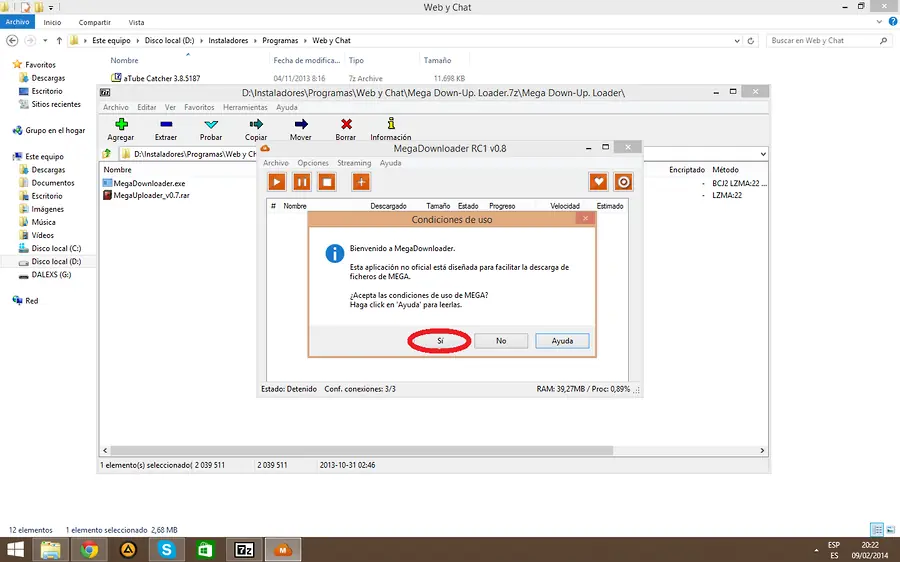Click the No button in the dialog
Image resolution: width=900 pixels, height=562 pixels.
click(x=501, y=341)
